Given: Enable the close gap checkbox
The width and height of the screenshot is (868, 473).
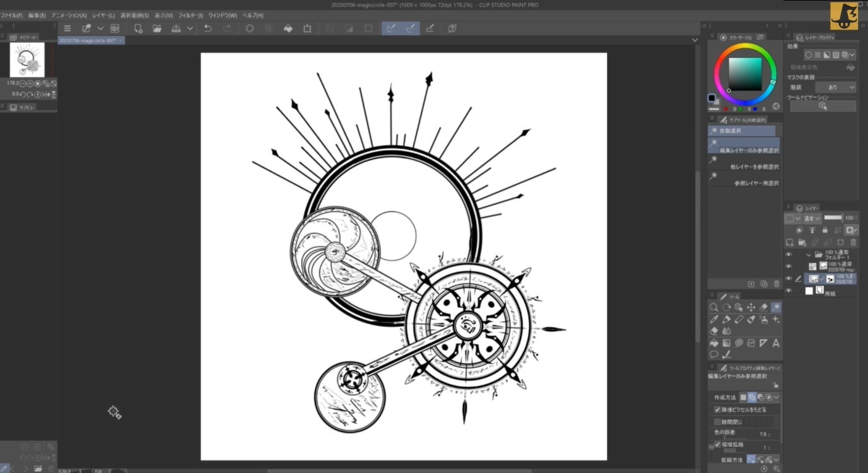Looking at the screenshot, I should point(717,422).
